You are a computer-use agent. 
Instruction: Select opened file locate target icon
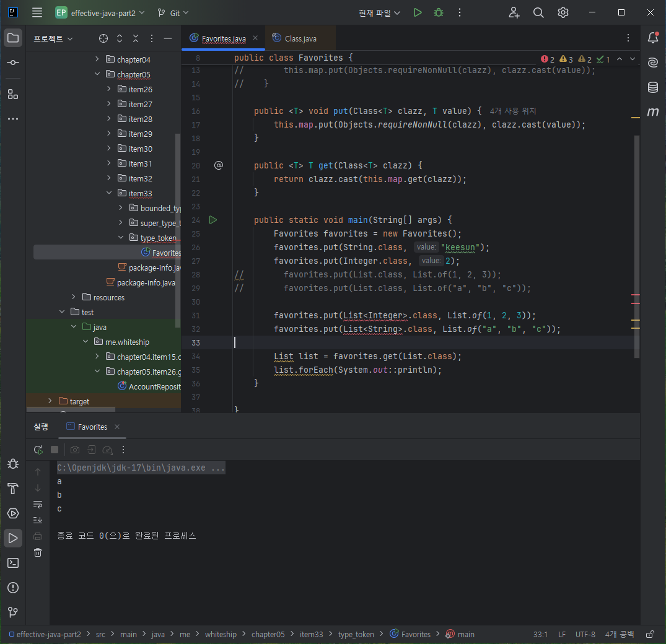(103, 38)
